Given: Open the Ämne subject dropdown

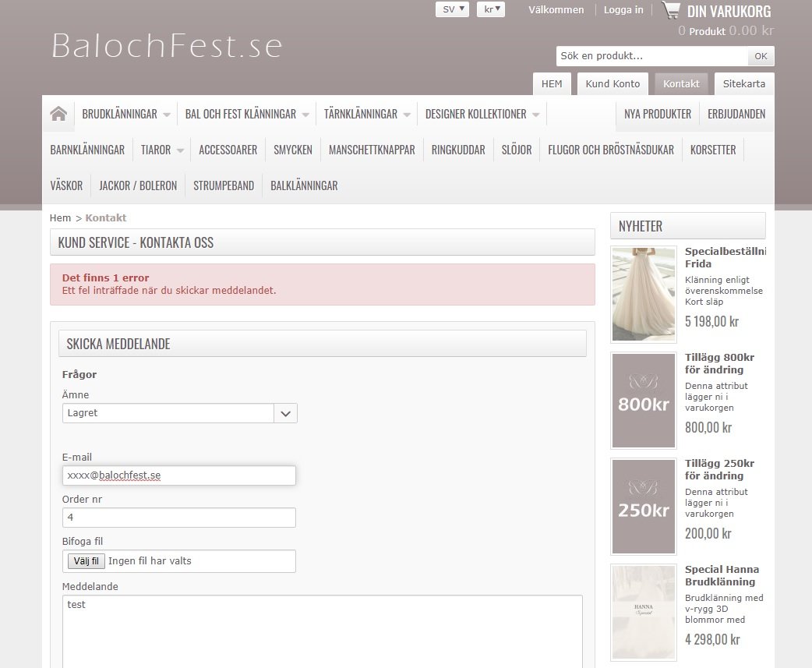Looking at the screenshot, I should 180,413.
